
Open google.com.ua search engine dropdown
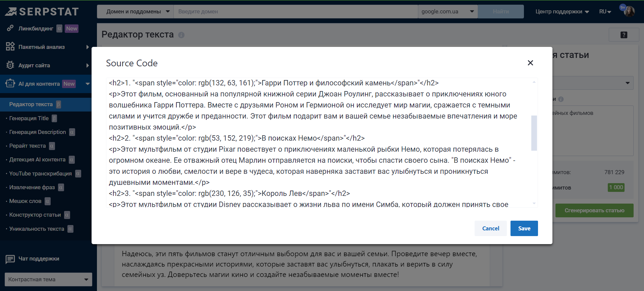[448, 11]
